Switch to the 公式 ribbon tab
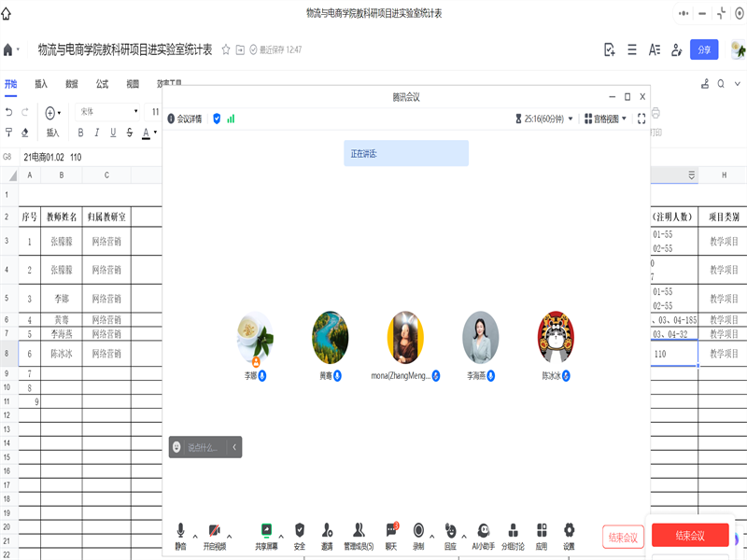Screen dimensions: 747x560 pyautogui.click(x=102, y=84)
